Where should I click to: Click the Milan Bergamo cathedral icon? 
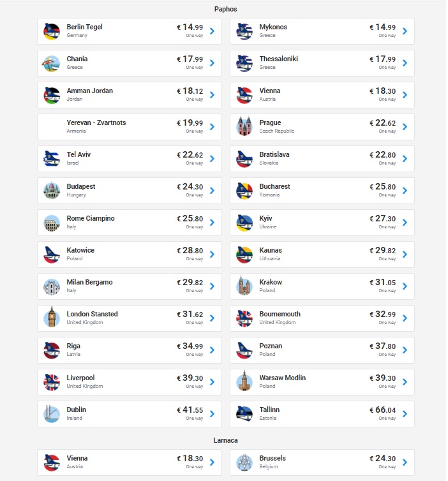coord(52,287)
